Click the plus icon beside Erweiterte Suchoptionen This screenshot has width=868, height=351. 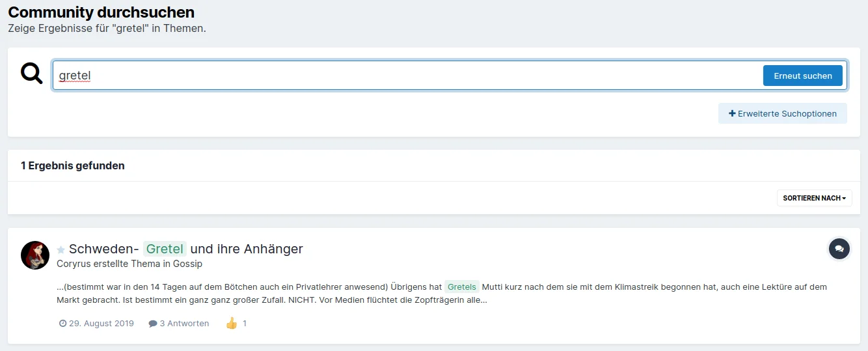pyautogui.click(x=732, y=113)
